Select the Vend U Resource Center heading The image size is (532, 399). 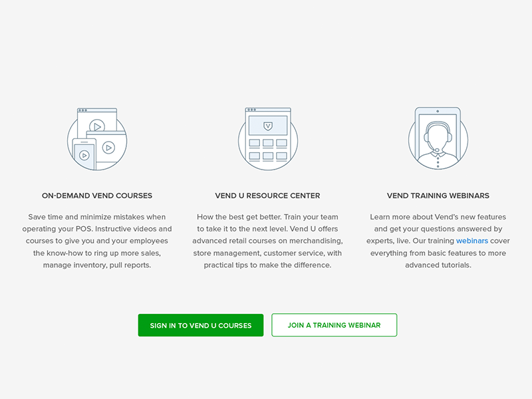point(268,196)
